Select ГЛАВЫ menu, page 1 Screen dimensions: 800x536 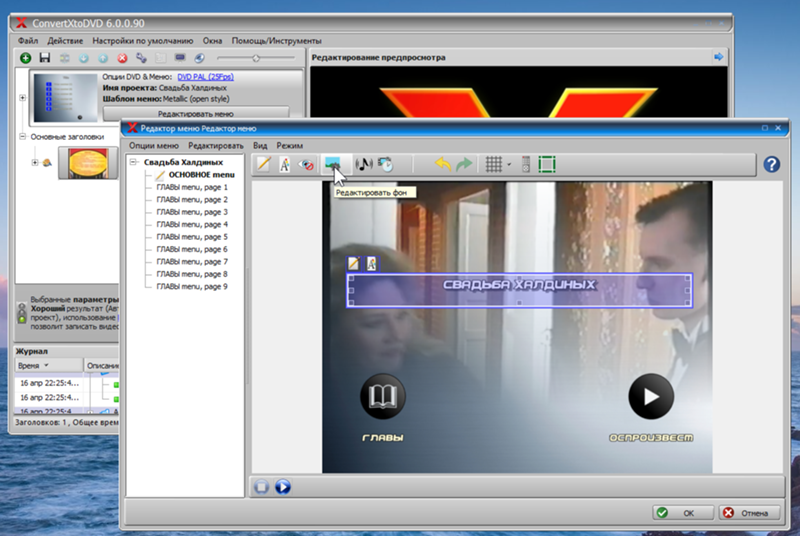192,187
